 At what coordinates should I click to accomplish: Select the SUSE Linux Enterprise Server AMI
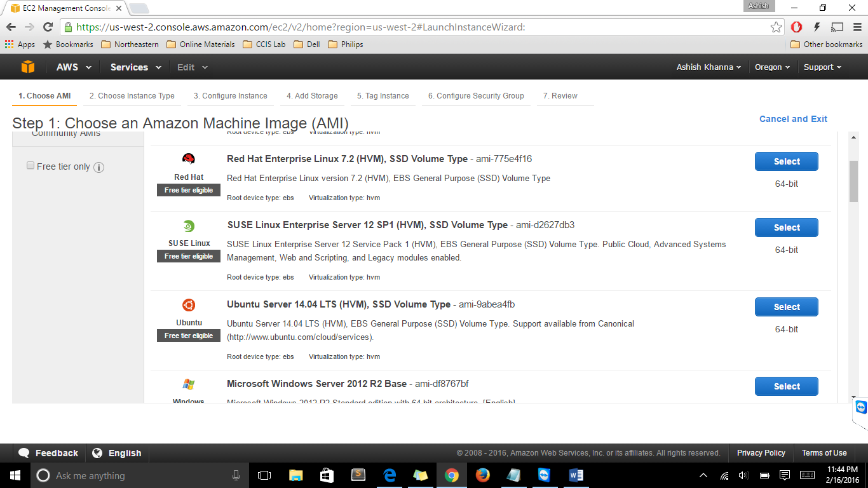786,227
